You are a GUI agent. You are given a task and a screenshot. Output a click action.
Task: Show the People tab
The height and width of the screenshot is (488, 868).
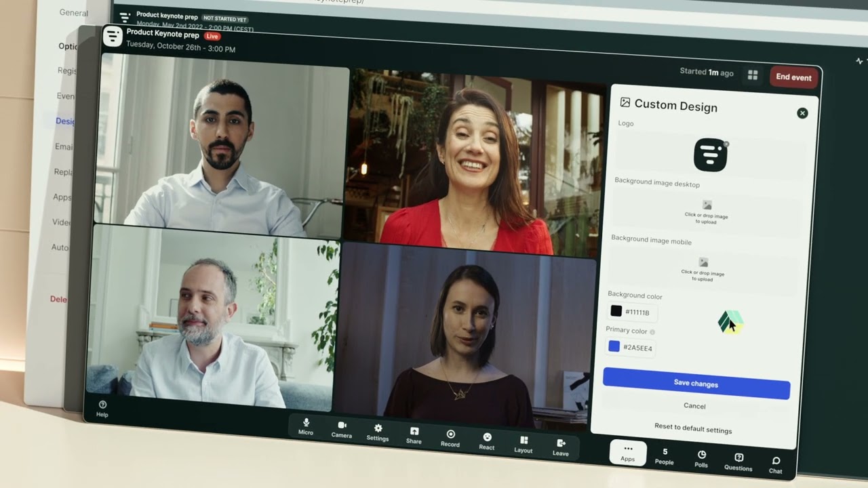click(665, 456)
